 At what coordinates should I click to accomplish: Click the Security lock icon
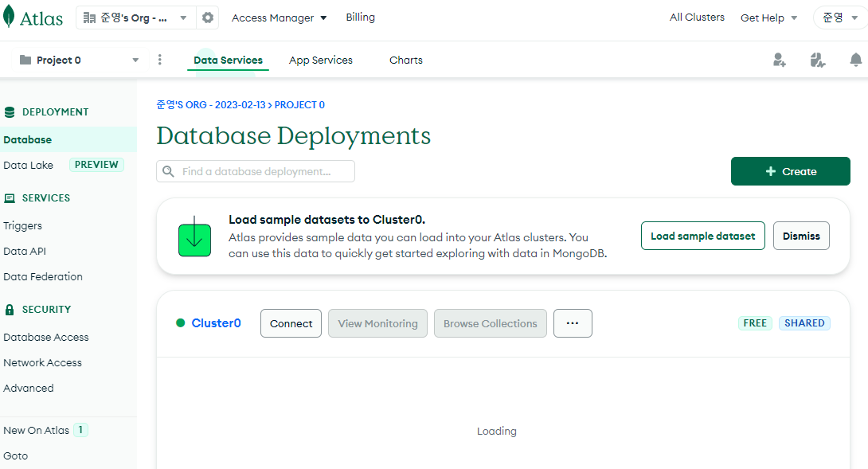pos(10,310)
